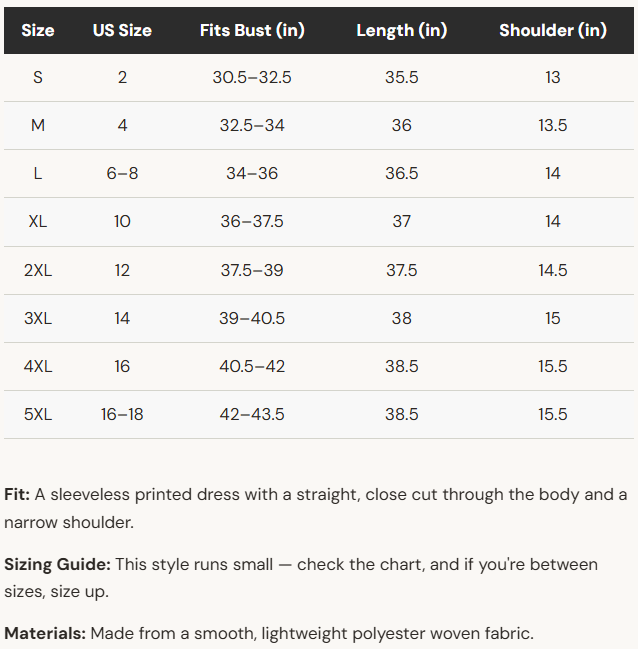Click the L size row label

38,173
